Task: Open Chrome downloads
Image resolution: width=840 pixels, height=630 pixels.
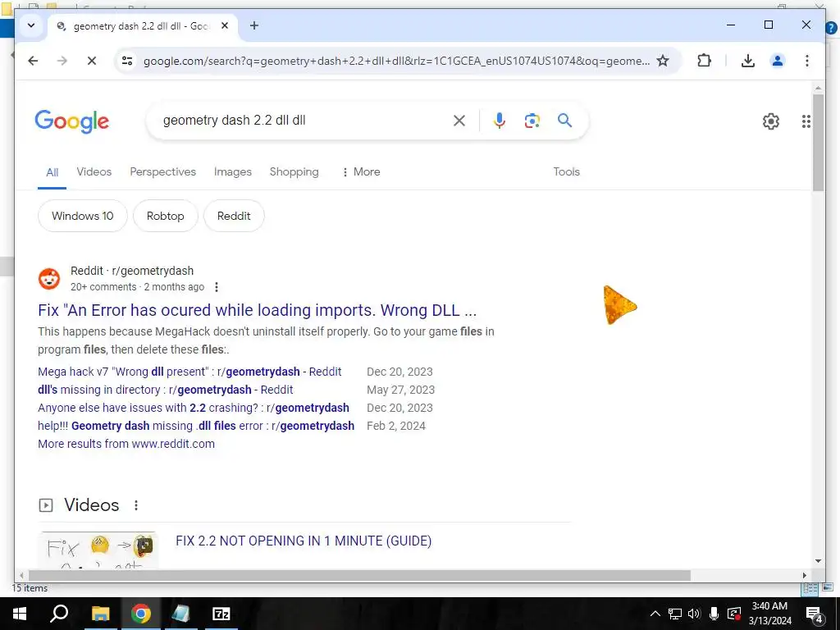Action: 748,61
